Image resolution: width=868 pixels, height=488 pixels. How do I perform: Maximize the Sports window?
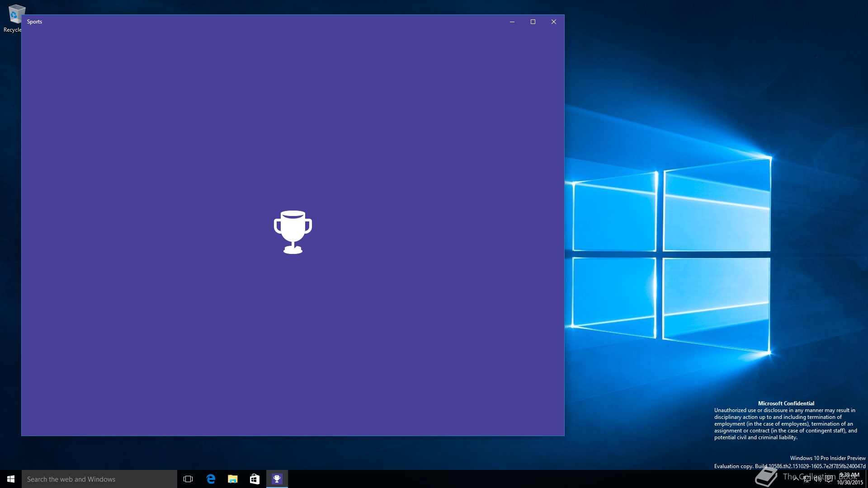point(533,22)
